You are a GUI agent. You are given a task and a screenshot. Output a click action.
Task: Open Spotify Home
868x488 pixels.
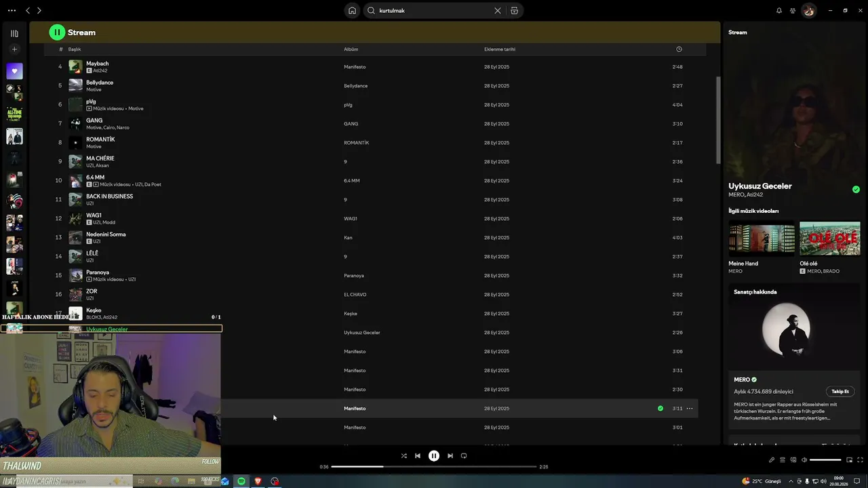pos(352,11)
